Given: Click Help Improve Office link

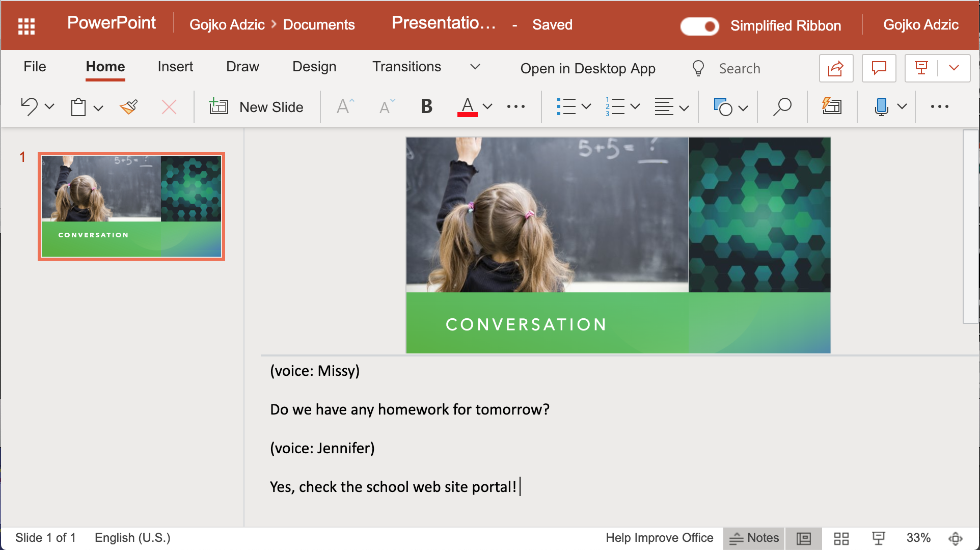Looking at the screenshot, I should click(x=659, y=538).
